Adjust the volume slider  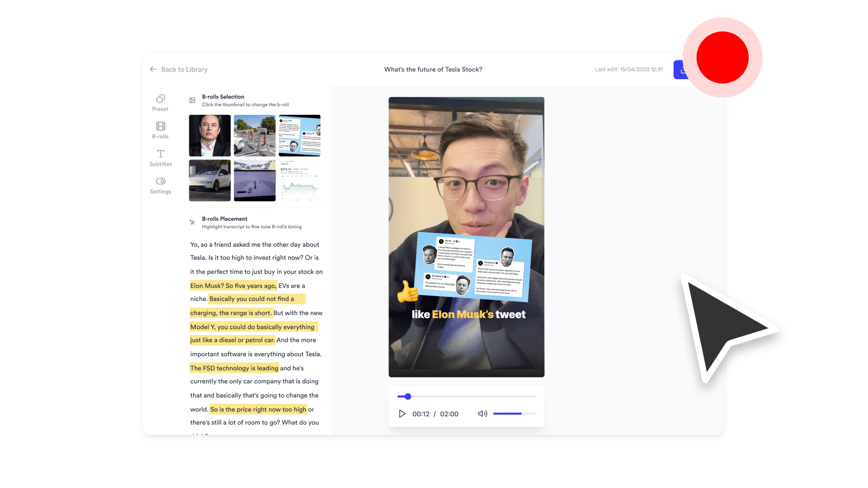[x=515, y=414]
